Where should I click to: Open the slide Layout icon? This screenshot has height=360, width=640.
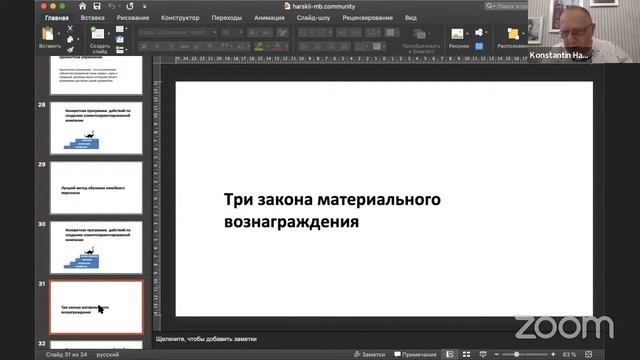tap(120, 29)
